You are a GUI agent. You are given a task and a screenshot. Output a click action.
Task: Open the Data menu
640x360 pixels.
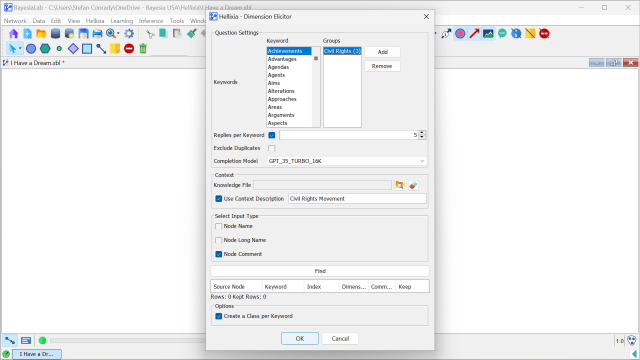coord(39,21)
